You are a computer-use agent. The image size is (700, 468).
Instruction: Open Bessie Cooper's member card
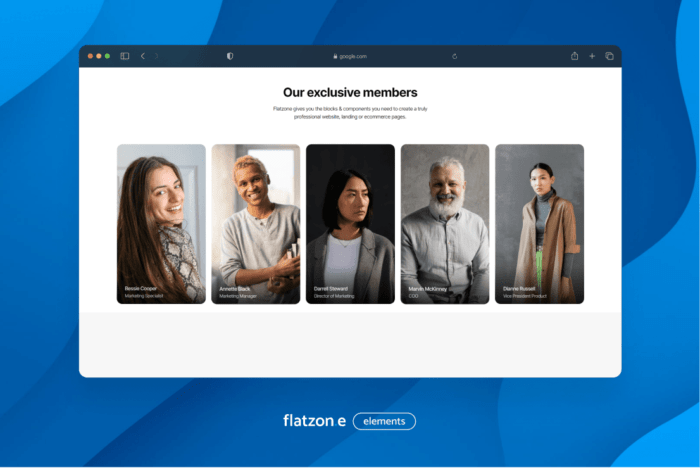pos(161,223)
